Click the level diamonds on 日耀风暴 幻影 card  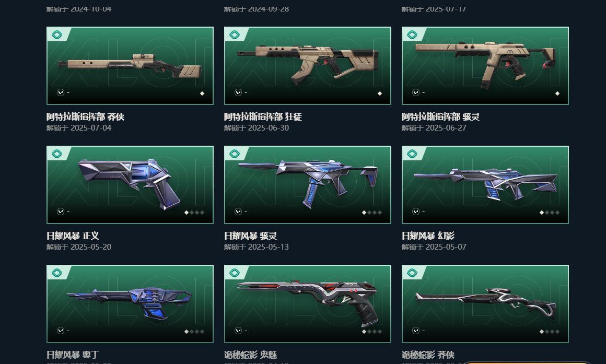549,213
